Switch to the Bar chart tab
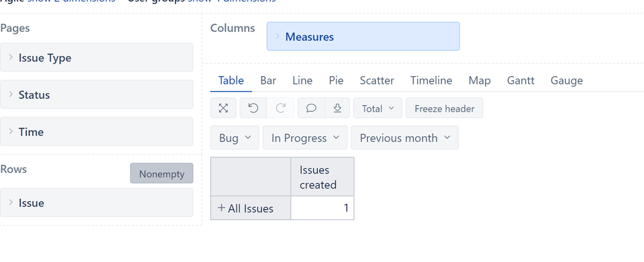644x262 pixels. [x=268, y=80]
